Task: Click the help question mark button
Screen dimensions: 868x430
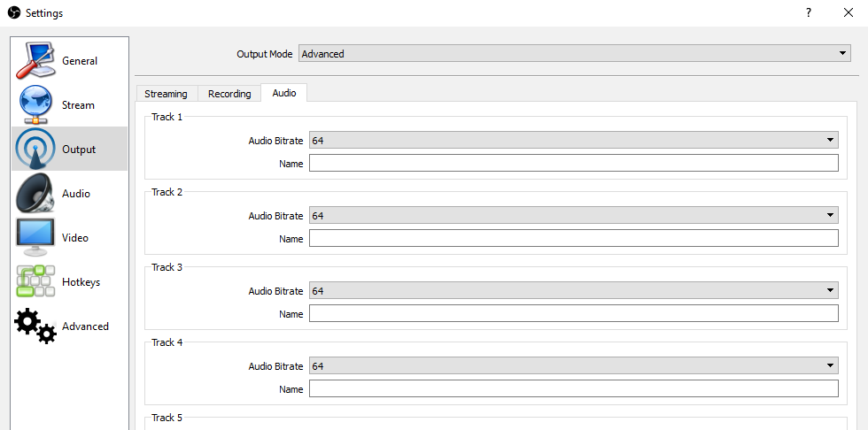Action: point(808,13)
